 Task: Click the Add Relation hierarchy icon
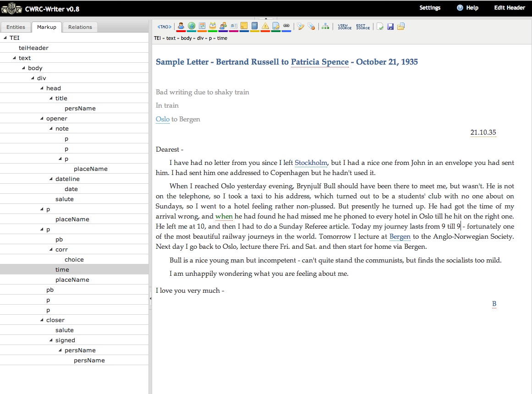click(x=325, y=27)
